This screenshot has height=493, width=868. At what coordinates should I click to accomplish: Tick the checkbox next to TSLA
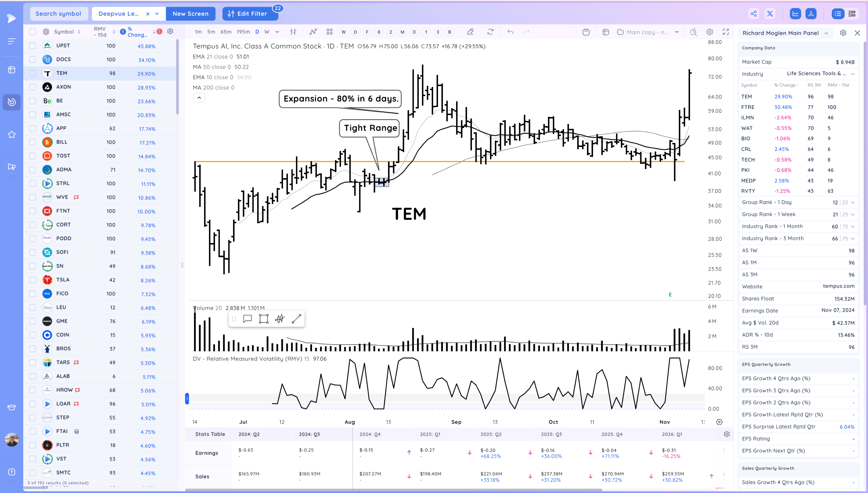pos(33,280)
